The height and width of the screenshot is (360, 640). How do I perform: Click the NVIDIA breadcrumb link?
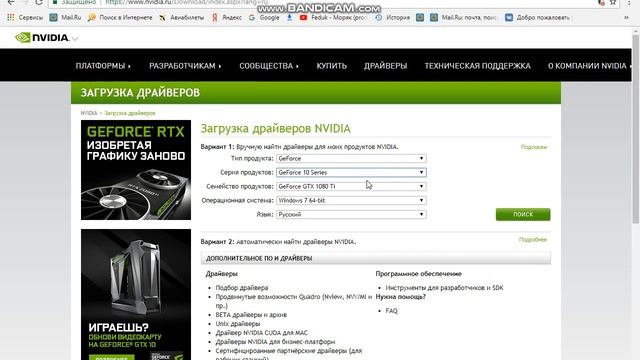pyautogui.click(x=89, y=113)
